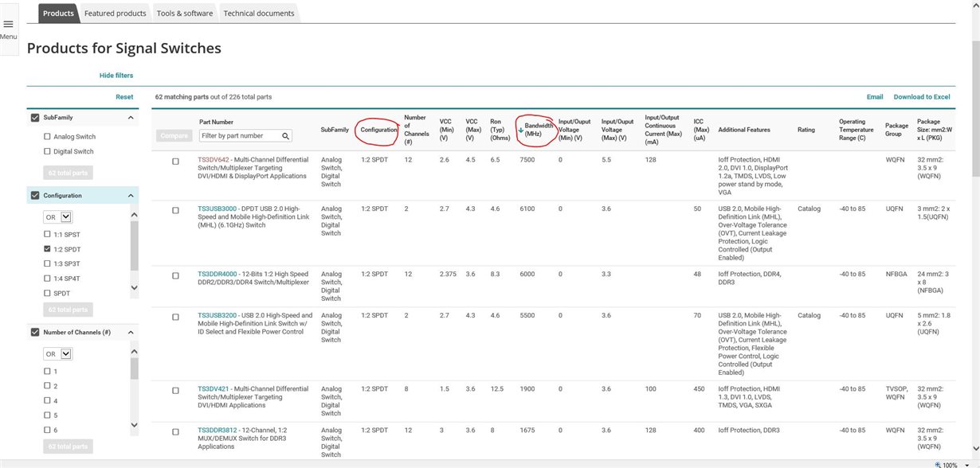Click the Hide filters link

pos(116,76)
